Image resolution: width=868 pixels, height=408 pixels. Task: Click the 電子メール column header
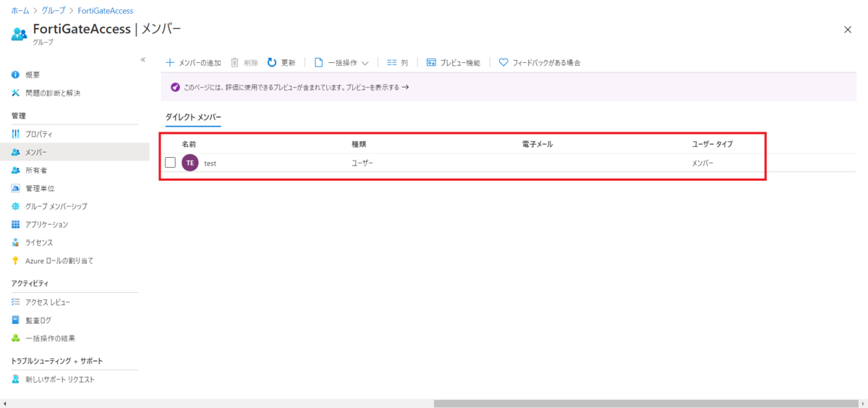(537, 145)
